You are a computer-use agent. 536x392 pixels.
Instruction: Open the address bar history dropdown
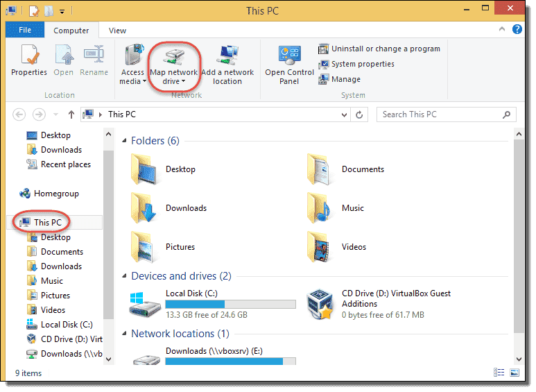tap(344, 115)
